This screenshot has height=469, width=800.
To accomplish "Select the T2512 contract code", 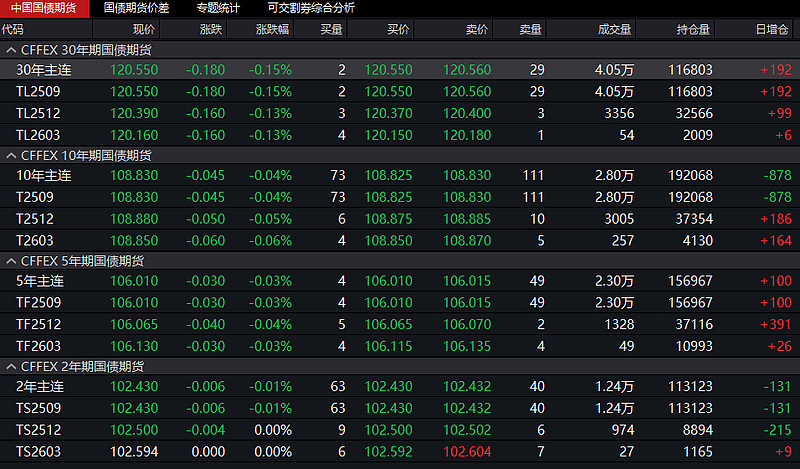I will [x=35, y=219].
